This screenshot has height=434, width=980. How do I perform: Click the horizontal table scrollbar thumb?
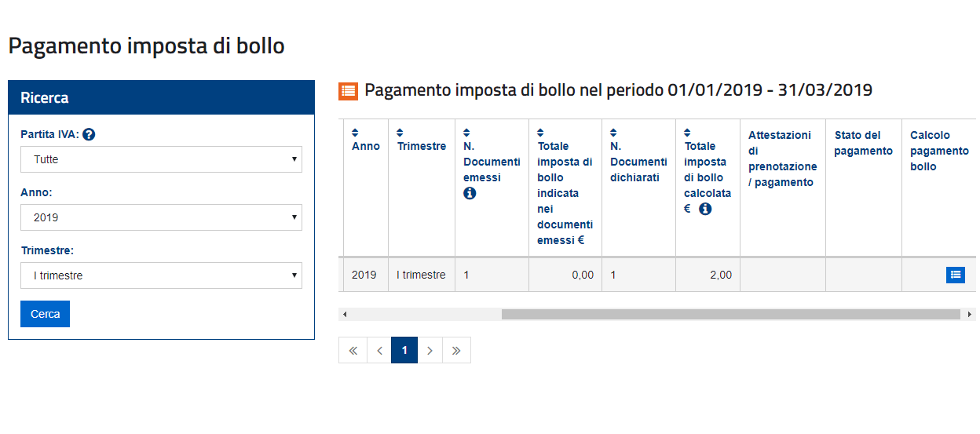730,314
